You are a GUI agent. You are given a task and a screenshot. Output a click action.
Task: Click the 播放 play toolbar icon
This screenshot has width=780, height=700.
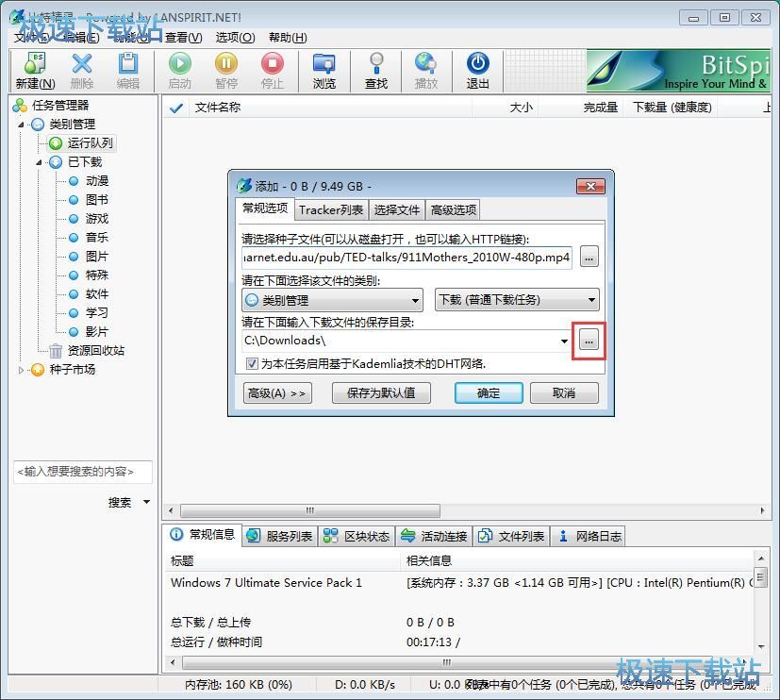coord(426,71)
